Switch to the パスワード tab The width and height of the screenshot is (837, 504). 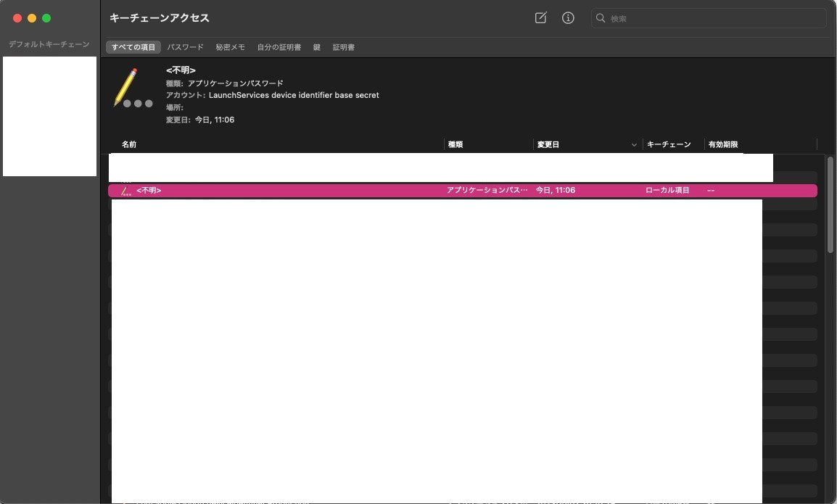pos(185,47)
